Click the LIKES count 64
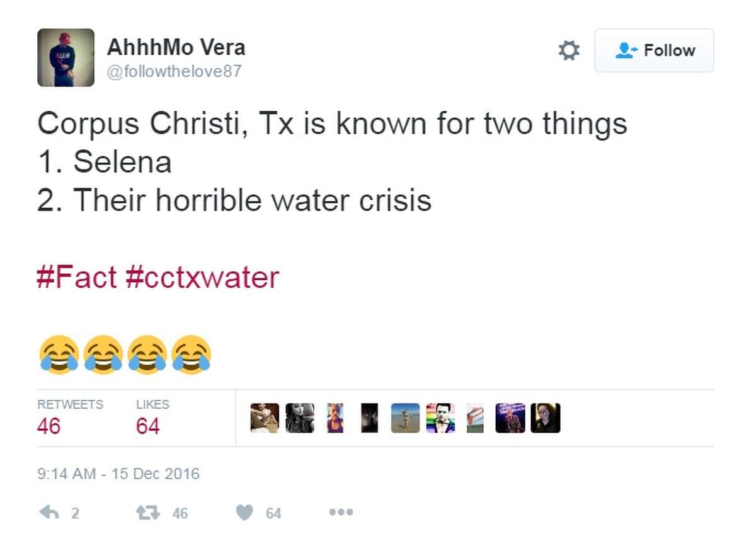This screenshot has height=534, width=756. click(147, 425)
